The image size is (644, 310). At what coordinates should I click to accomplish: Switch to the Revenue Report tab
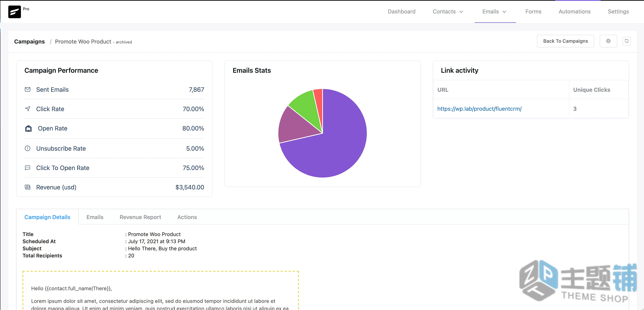coord(140,217)
